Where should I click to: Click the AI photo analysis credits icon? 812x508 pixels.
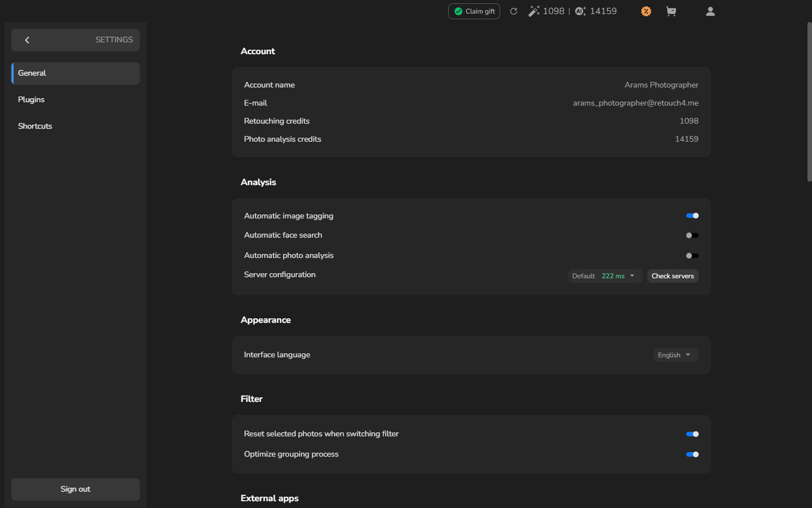(580, 11)
